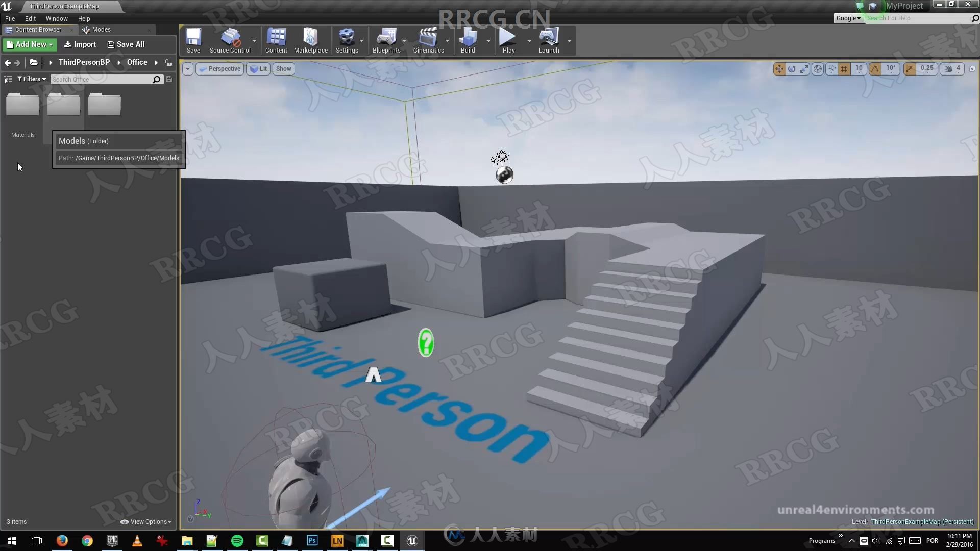
Task: Click the Models folder thumbnail
Action: pos(63,104)
